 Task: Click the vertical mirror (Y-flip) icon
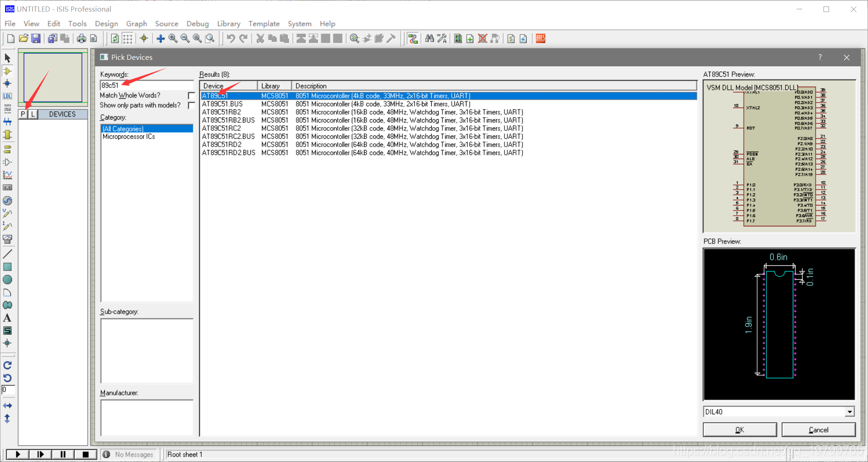7,418
